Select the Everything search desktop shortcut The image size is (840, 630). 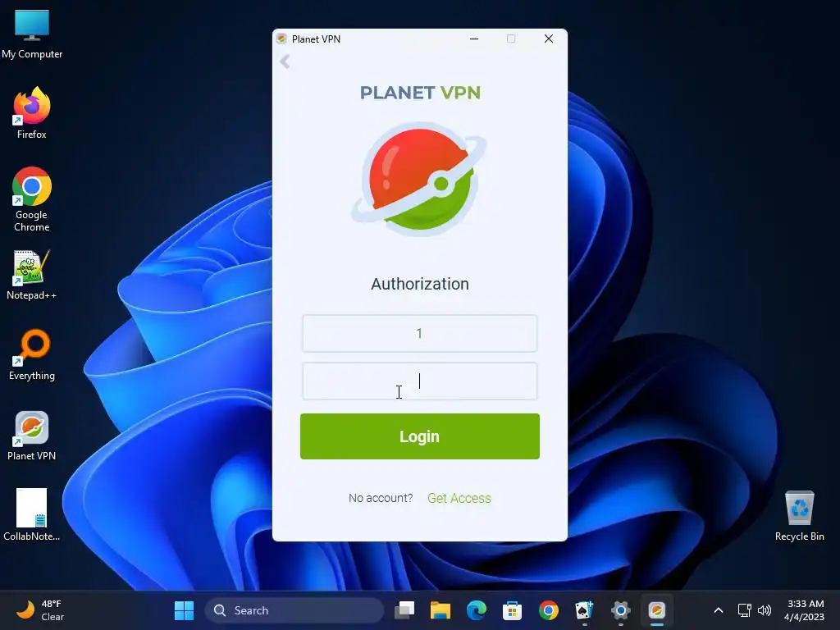pos(32,355)
